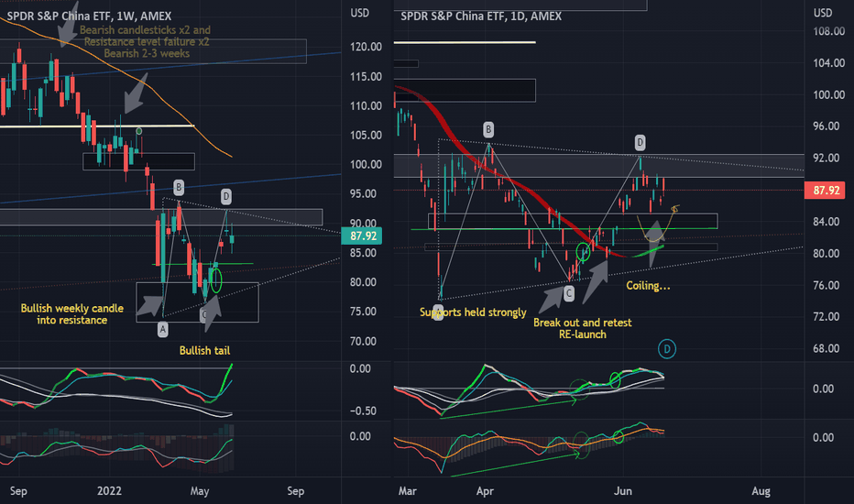Click the weekly chart title SPDR S&P China ETF, 1W
The height and width of the screenshot is (504, 854).
(x=89, y=16)
